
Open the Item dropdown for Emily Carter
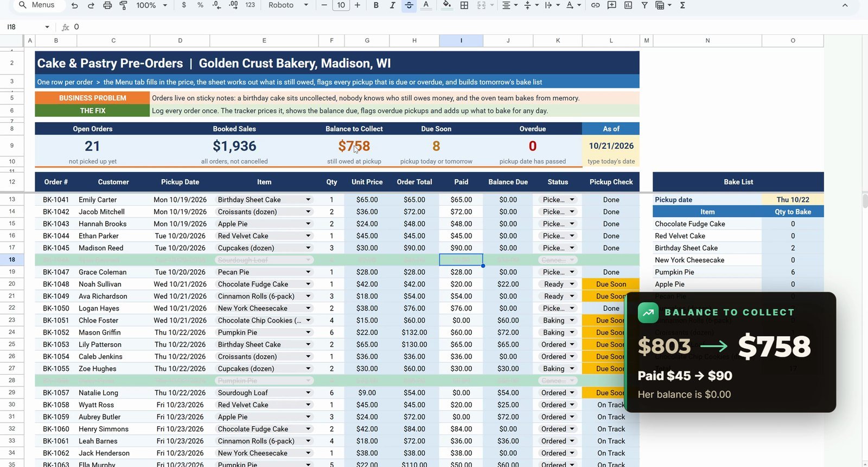(308, 200)
